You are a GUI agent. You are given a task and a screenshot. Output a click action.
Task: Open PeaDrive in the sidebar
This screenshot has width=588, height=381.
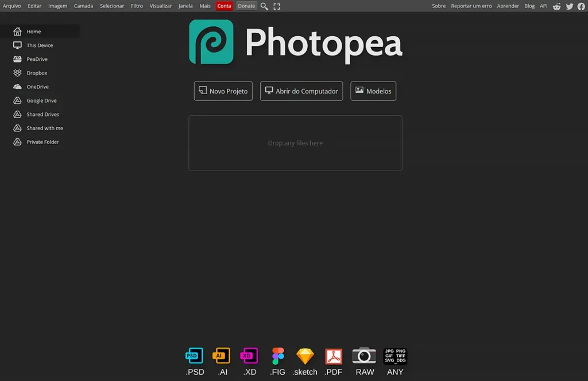(x=40, y=59)
